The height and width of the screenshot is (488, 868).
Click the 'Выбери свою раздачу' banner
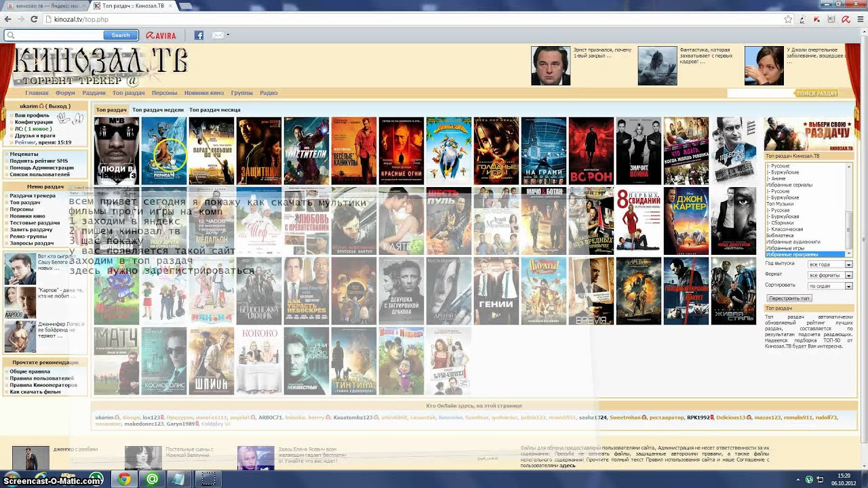point(809,134)
